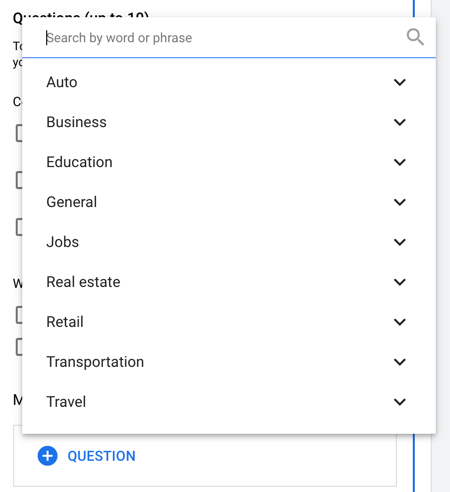Expand the Auto category chevron
The image size is (450, 492).
coord(400,82)
